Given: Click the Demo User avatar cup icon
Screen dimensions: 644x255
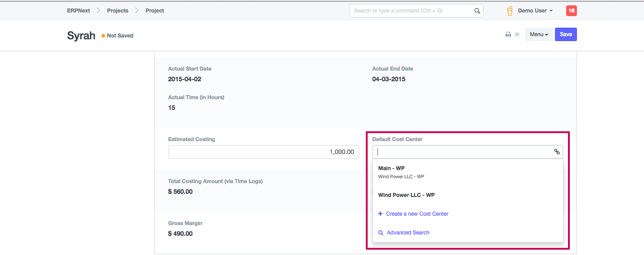Looking at the screenshot, I should click(x=510, y=11).
